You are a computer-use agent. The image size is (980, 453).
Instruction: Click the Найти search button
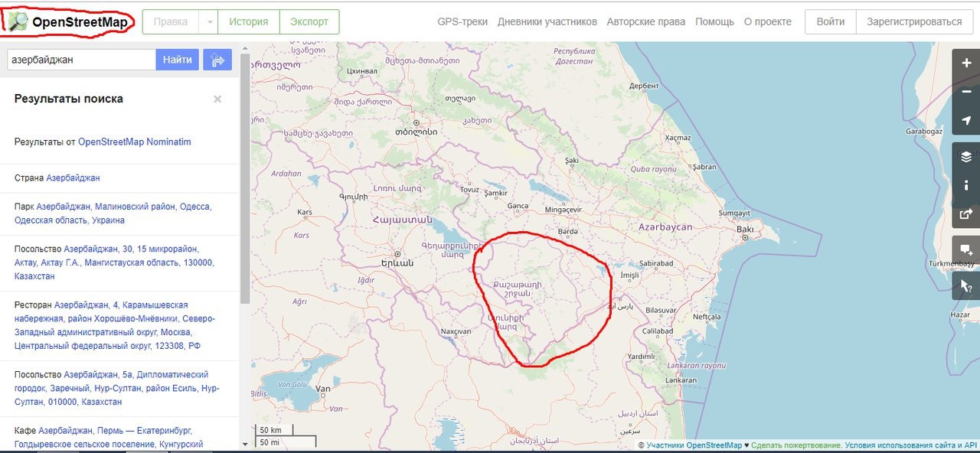point(178,60)
